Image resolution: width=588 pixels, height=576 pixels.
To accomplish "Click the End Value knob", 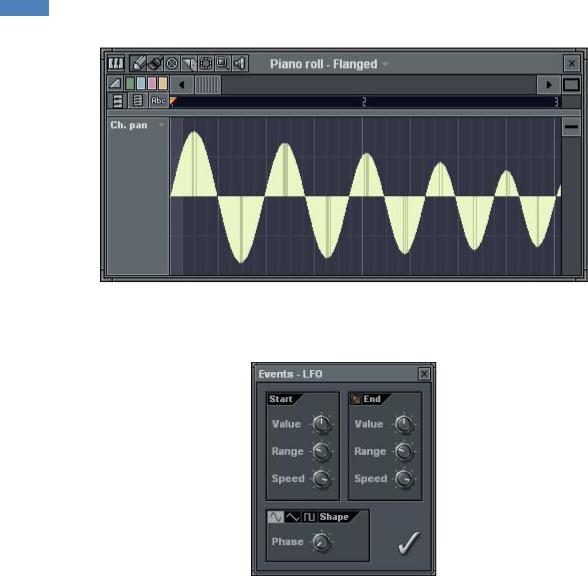I will (x=404, y=424).
